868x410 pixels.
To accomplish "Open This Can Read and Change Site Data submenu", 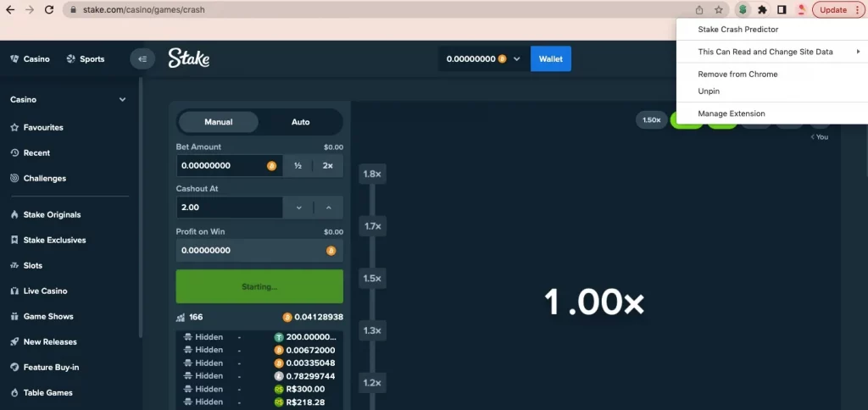I will (x=771, y=52).
